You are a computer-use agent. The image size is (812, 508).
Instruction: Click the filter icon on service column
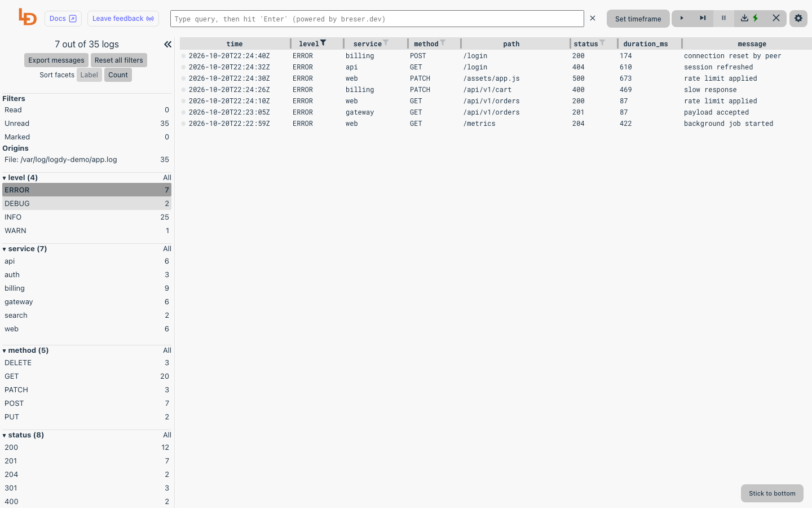(386, 43)
